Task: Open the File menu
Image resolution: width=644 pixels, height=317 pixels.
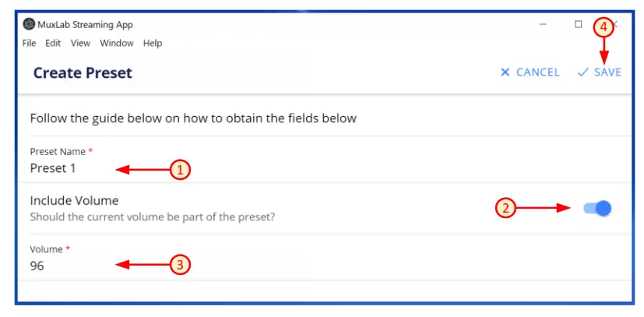Action: click(x=30, y=43)
